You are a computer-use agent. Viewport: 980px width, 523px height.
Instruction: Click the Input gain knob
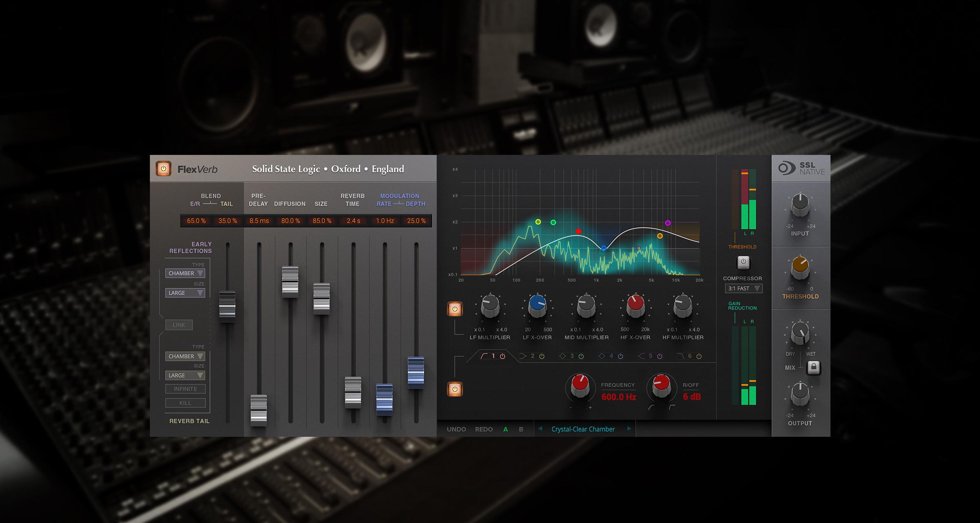tap(800, 205)
